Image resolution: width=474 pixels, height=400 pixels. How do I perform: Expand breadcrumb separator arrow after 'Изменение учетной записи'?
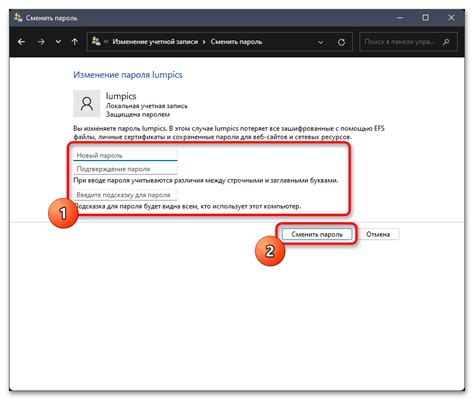(x=204, y=42)
